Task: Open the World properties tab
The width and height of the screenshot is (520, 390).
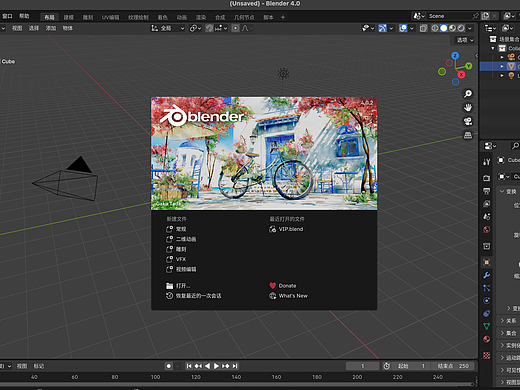Action: (x=487, y=229)
